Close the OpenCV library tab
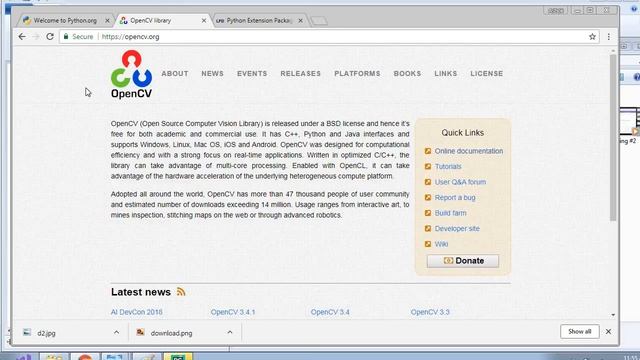The width and height of the screenshot is (640, 360). pos(204,20)
